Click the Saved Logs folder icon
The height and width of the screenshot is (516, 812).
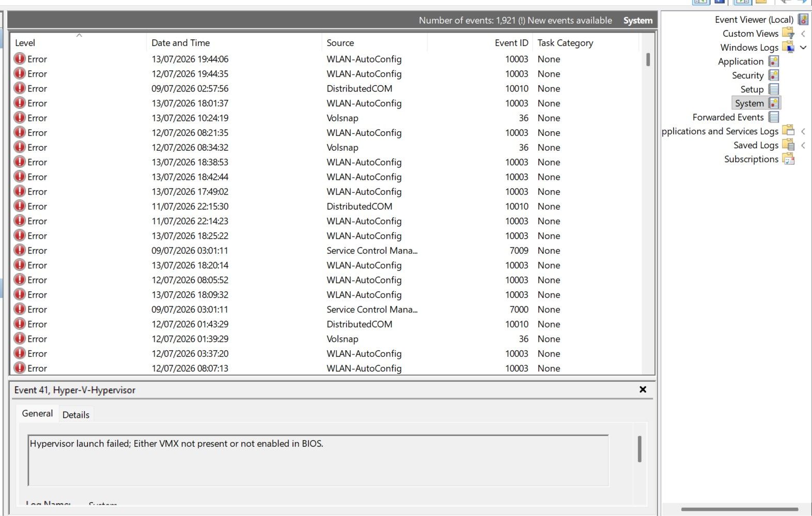[x=788, y=145]
